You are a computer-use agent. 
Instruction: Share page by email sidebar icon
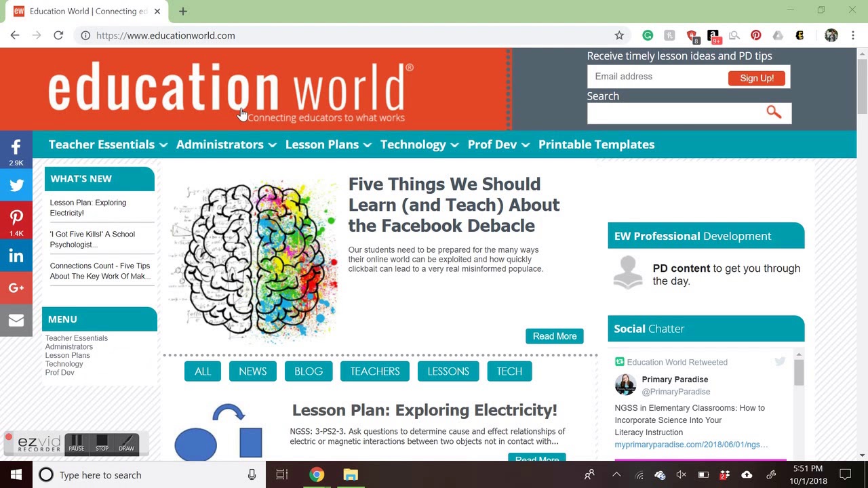pos(16,320)
